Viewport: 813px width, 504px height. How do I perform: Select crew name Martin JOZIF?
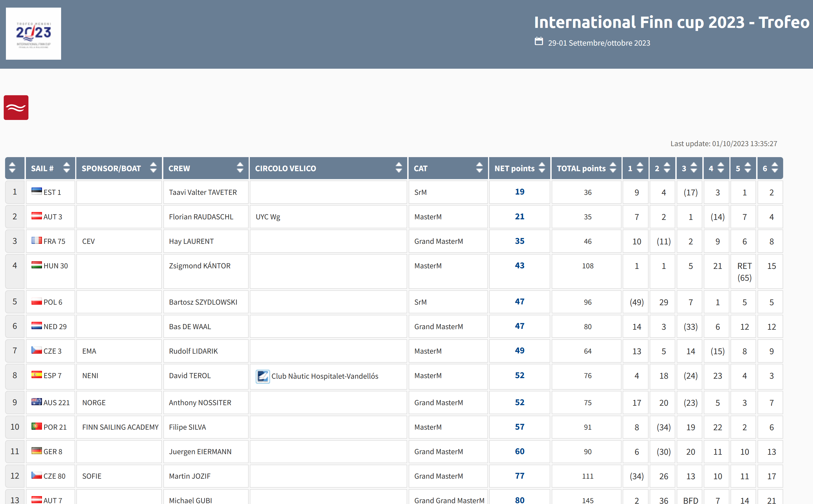pyautogui.click(x=190, y=476)
